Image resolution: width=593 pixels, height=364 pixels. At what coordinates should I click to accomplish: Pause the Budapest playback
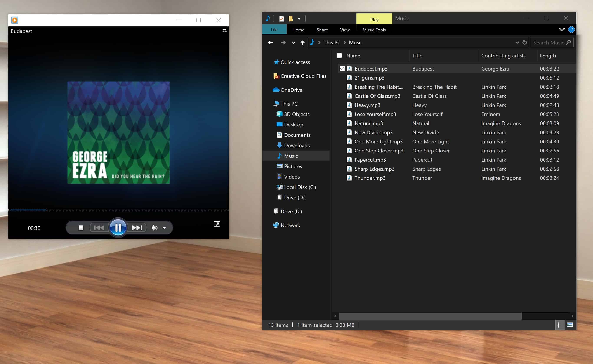click(118, 228)
